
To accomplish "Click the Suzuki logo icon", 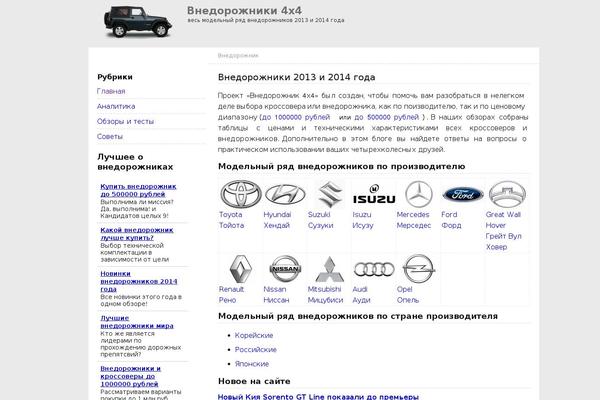I will point(330,194).
